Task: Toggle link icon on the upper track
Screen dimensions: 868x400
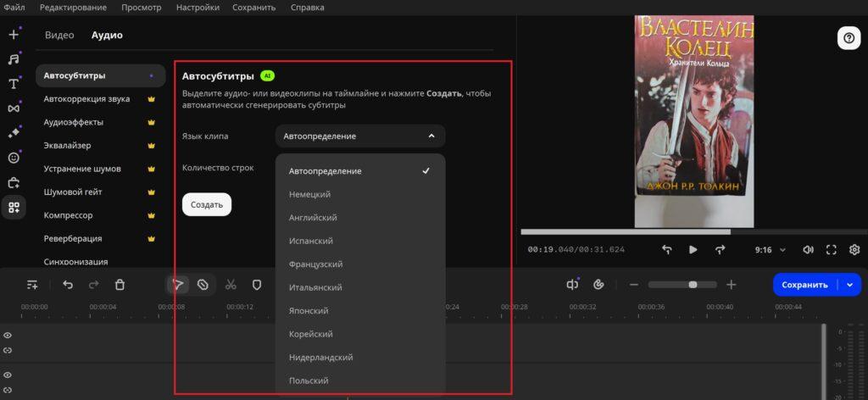Action: (8, 350)
